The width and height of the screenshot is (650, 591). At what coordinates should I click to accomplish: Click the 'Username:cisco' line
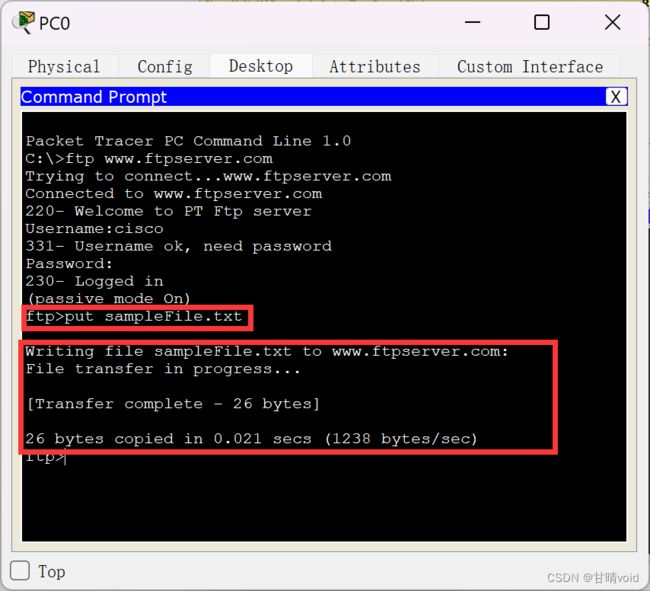(x=95, y=229)
